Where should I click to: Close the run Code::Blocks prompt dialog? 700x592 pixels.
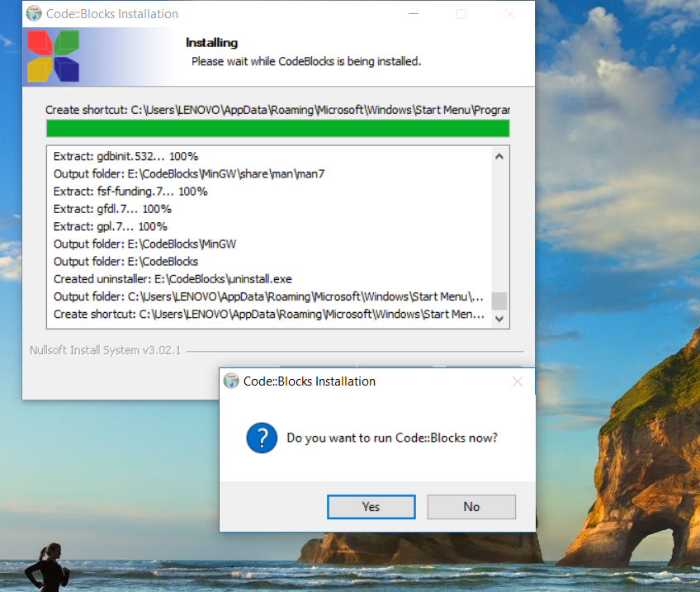518,381
